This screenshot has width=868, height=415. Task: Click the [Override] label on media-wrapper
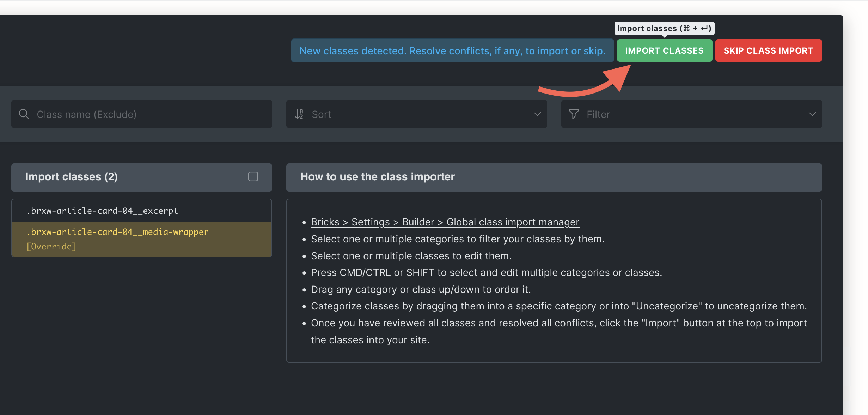tap(51, 247)
